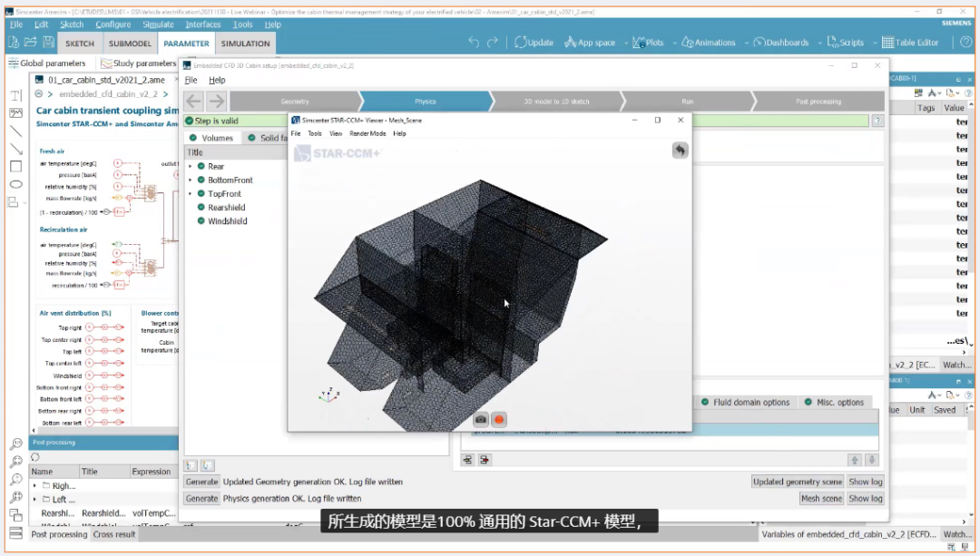
Task: Open the Simulate menu
Action: [x=158, y=24]
